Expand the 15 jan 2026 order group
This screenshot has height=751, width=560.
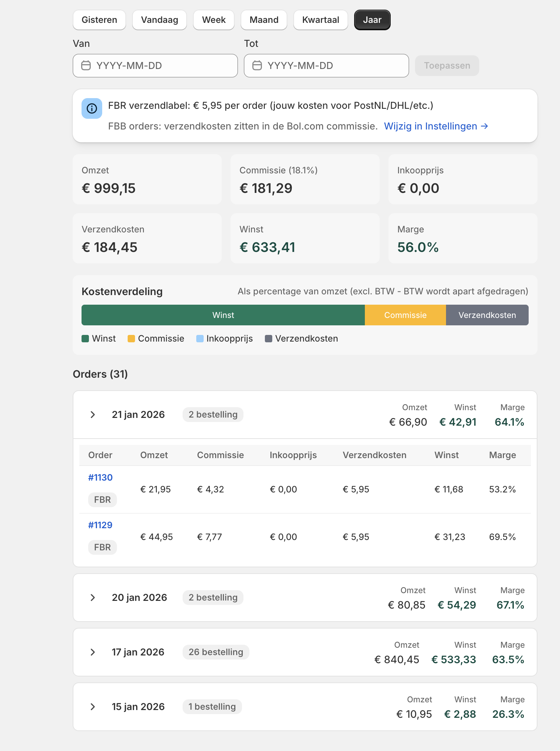click(x=93, y=707)
